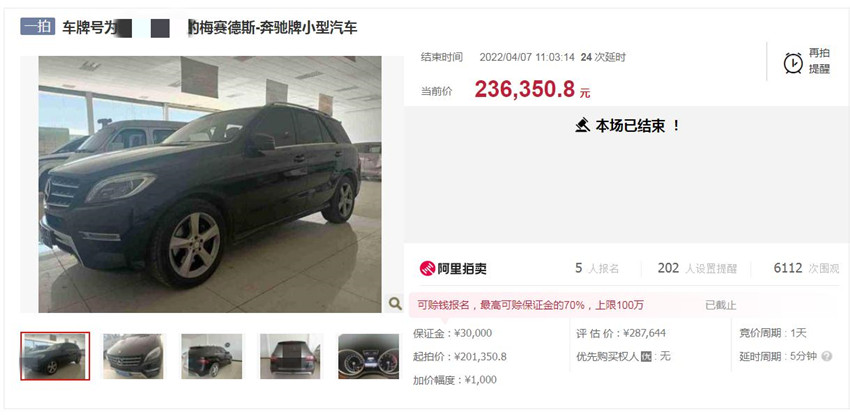The height and width of the screenshot is (418, 850).
Task: Click the 可赊钱报名 deposit credit notice
Action: (x=530, y=305)
